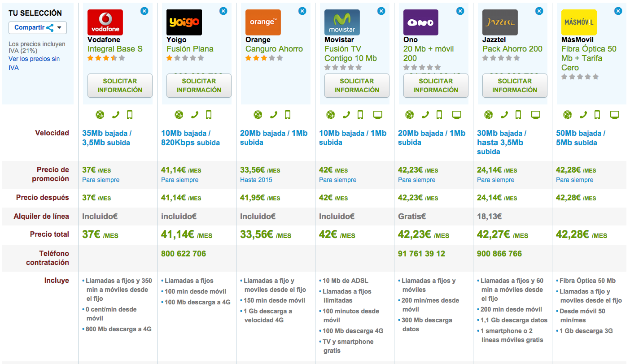Click the 'Teléfono contratación' row label
630x364 pixels.
tap(48, 258)
